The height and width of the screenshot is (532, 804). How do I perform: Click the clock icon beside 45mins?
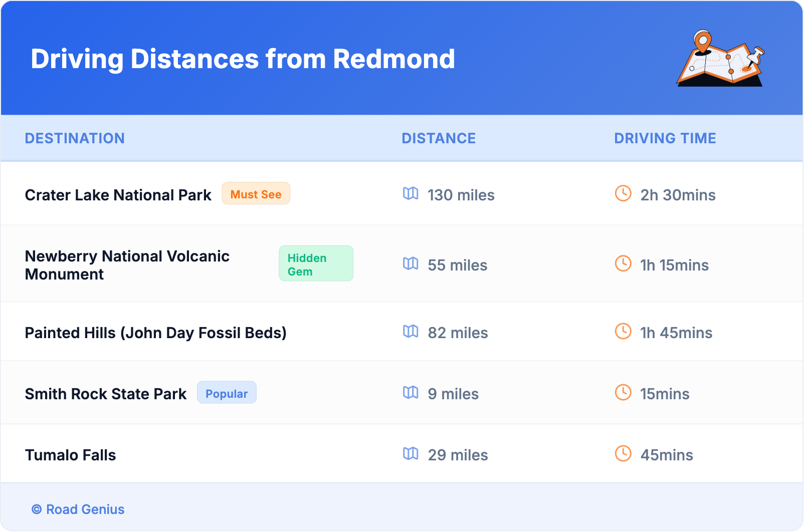623,454
